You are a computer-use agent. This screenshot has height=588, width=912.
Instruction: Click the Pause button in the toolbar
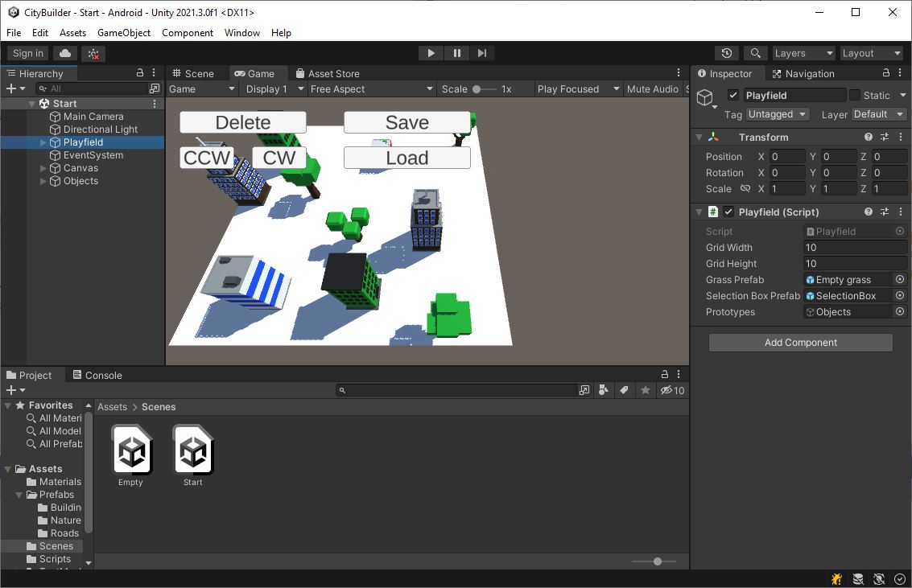click(456, 52)
